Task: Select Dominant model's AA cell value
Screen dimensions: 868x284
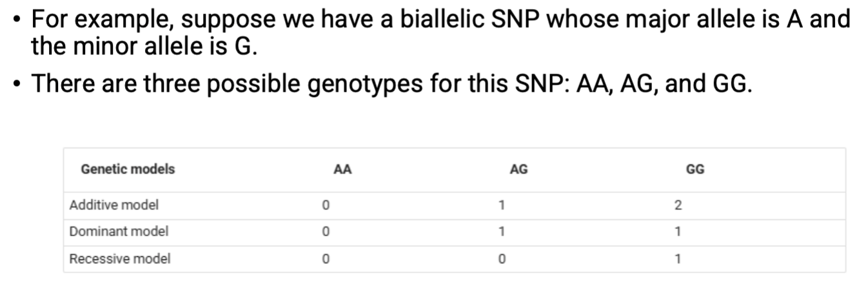Action: click(326, 232)
